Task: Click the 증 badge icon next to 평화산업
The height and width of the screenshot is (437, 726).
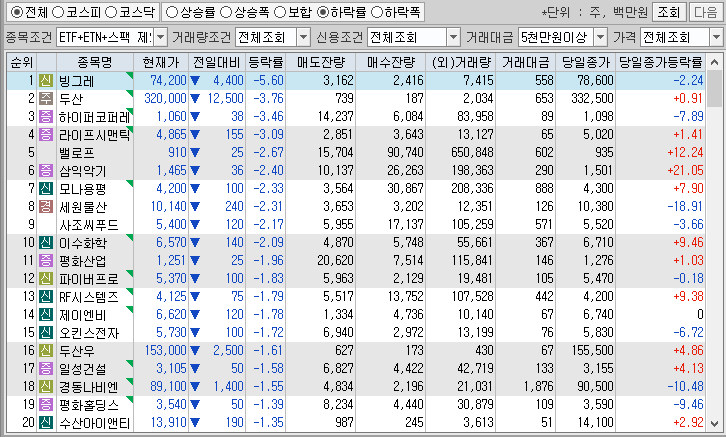Action: pos(45,261)
